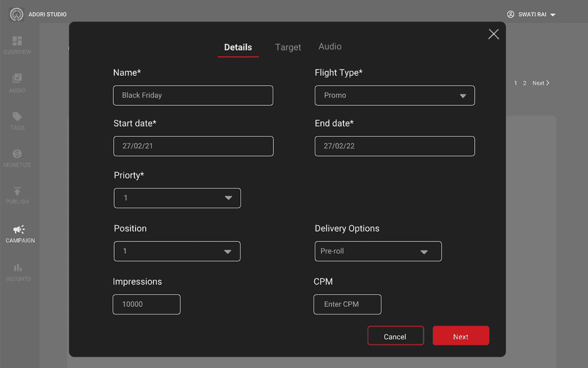
Task: Click the Cancel button
Action: tap(396, 336)
